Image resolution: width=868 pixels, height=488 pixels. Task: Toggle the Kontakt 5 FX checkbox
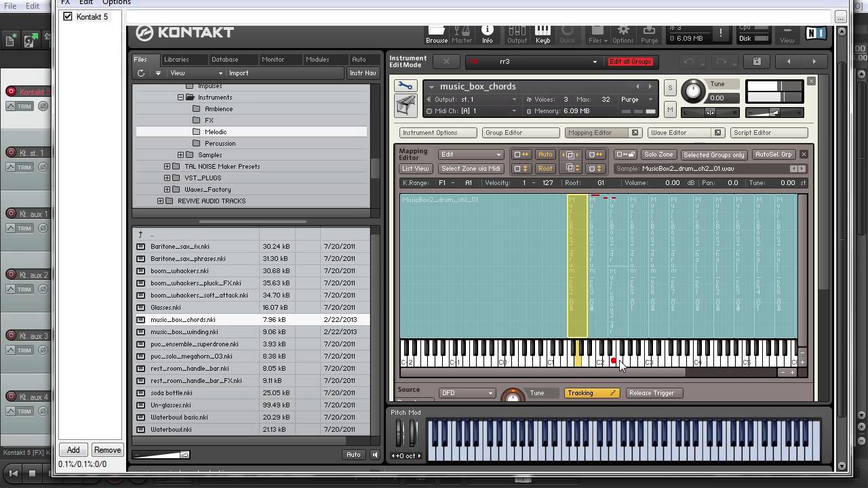[68, 17]
